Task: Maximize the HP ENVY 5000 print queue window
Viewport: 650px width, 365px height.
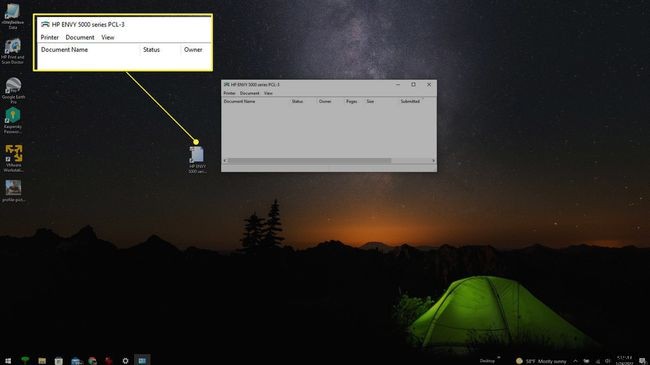Action: [413, 85]
